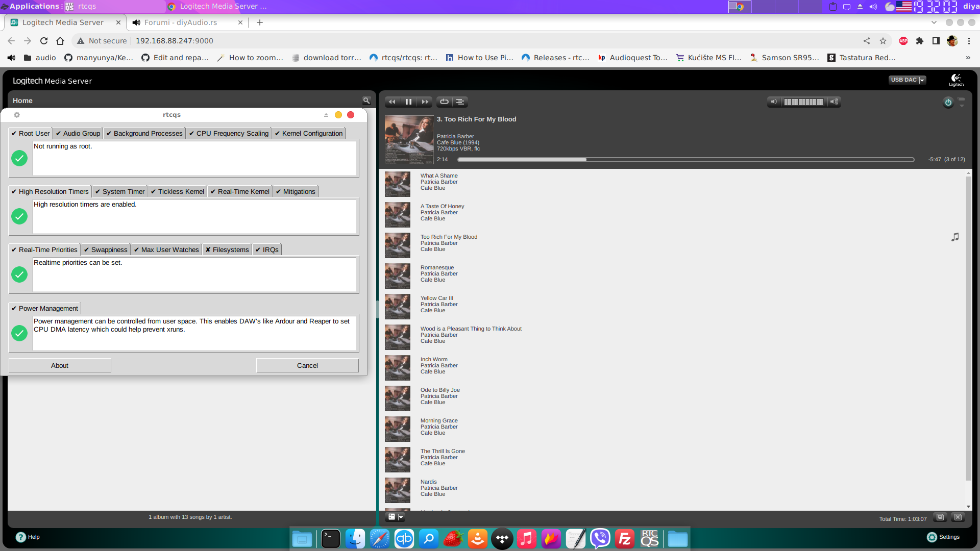Bookmark this page with star icon
Image resolution: width=980 pixels, height=551 pixels.
coord(883,41)
